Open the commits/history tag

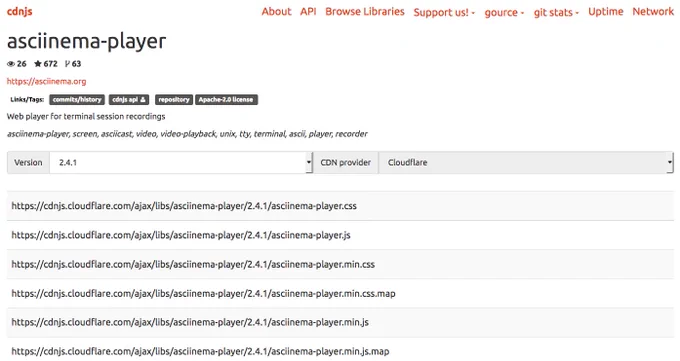point(77,100)
